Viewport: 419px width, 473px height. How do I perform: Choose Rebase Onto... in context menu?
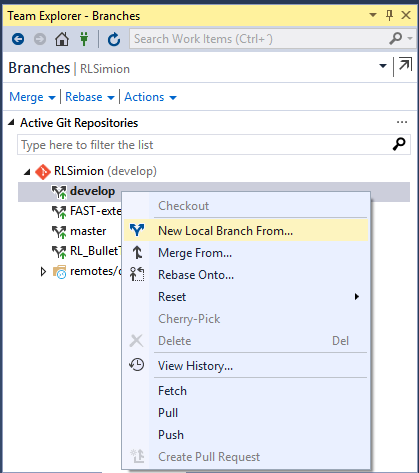coord(246,275)
